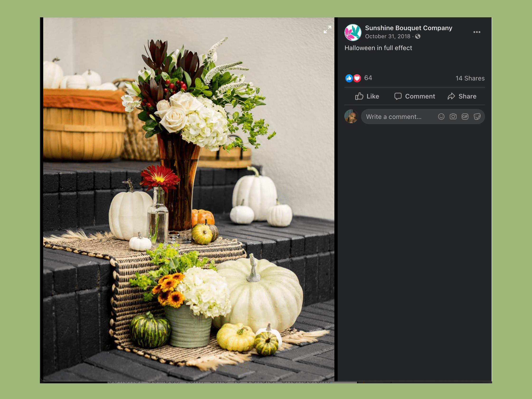View the 64 reactions list
Screen dimensions: 532x399
pos(368,78)
